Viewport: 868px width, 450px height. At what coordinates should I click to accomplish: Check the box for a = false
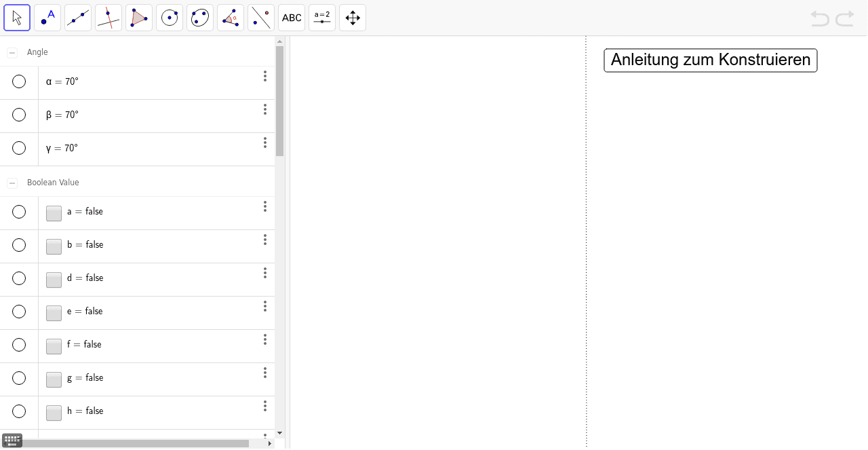pyautogui.click(x=54, y=213)
